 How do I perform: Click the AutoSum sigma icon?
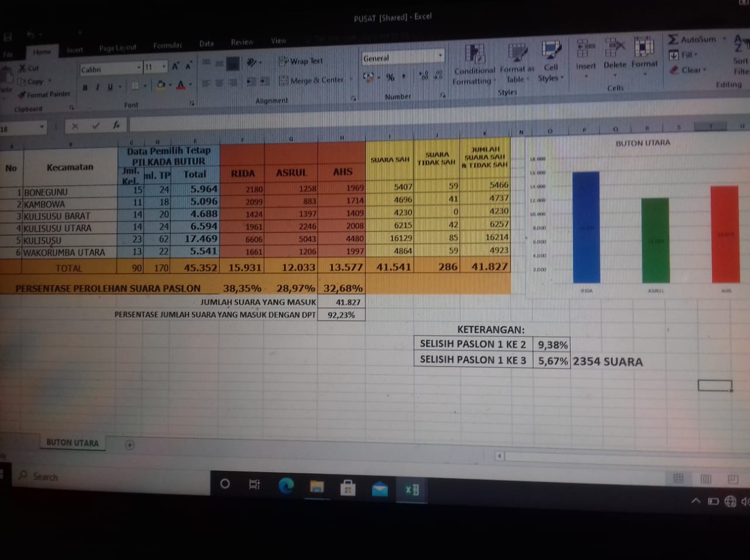673,39
